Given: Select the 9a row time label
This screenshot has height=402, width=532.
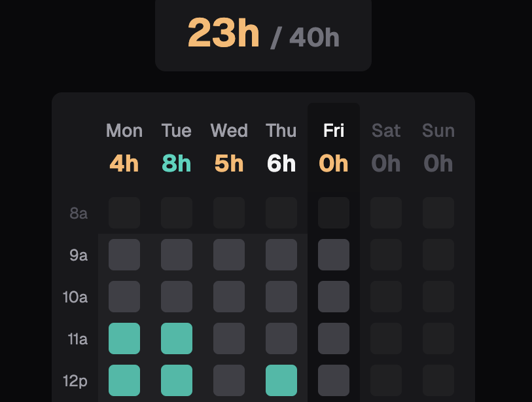Looking at the screenshot, I should pos(78,255).
